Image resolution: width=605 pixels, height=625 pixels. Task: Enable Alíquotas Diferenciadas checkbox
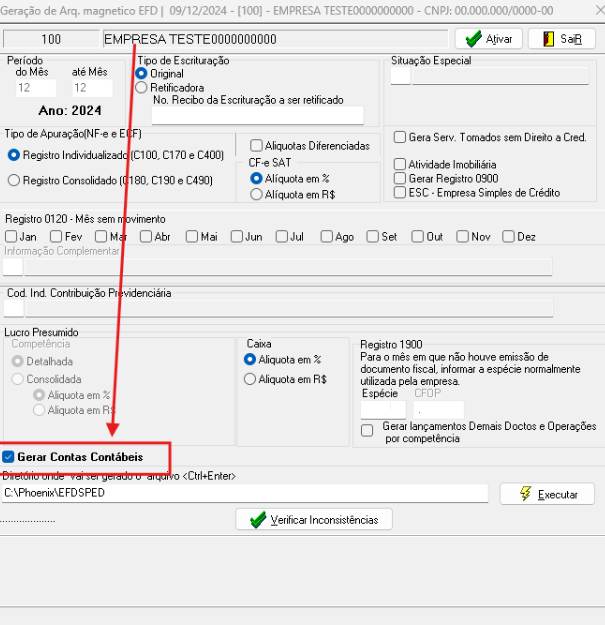pyautogui.click(x=256, y=145)
